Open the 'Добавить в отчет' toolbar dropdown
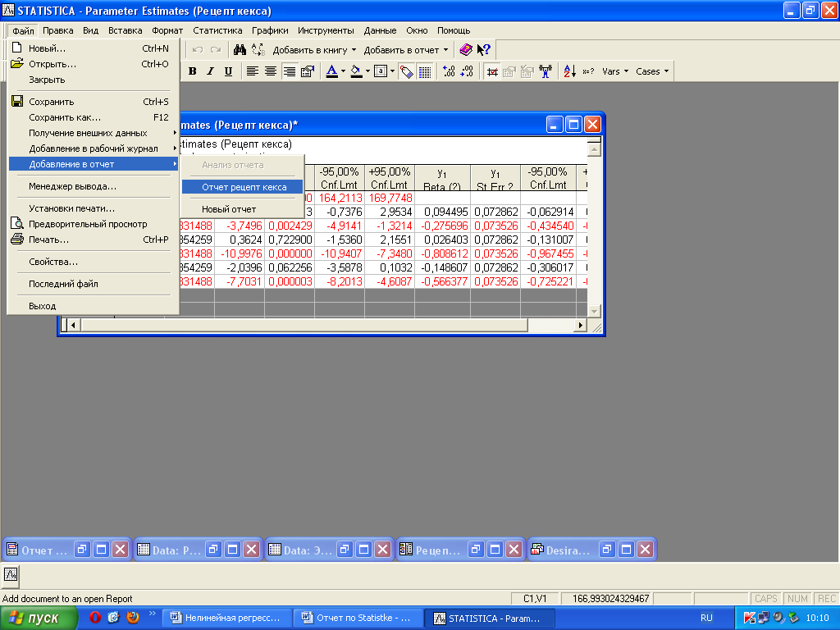This screenshot has width=840, height=630. (x=405, y=50)
